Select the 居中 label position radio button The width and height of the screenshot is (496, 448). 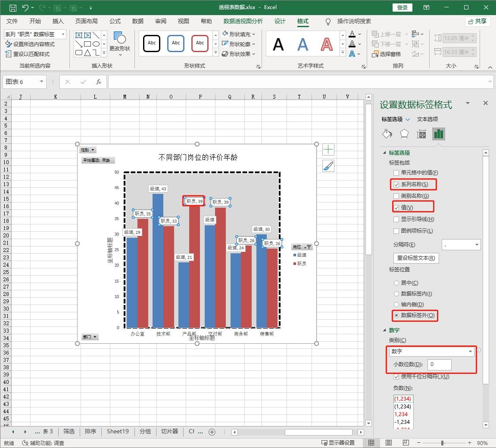(396, 283)
